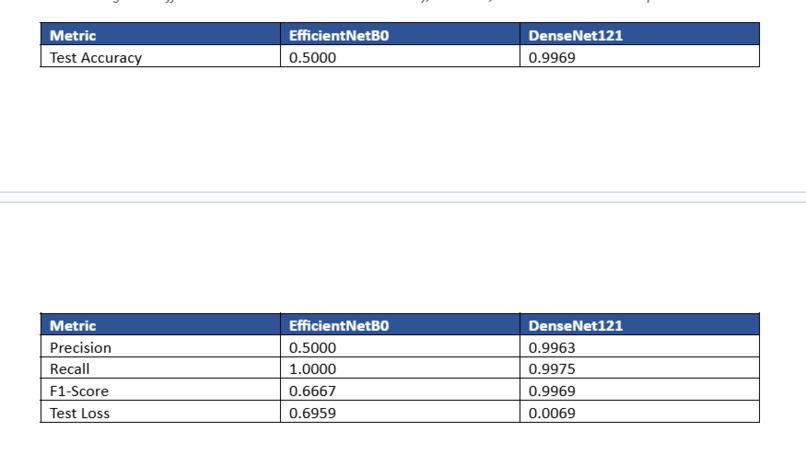The height and width of the screenshot is (467, 806).
Task: Select the EfficientNetB0 Test Accuracy value 0.5000
Action: coord(313,58)
